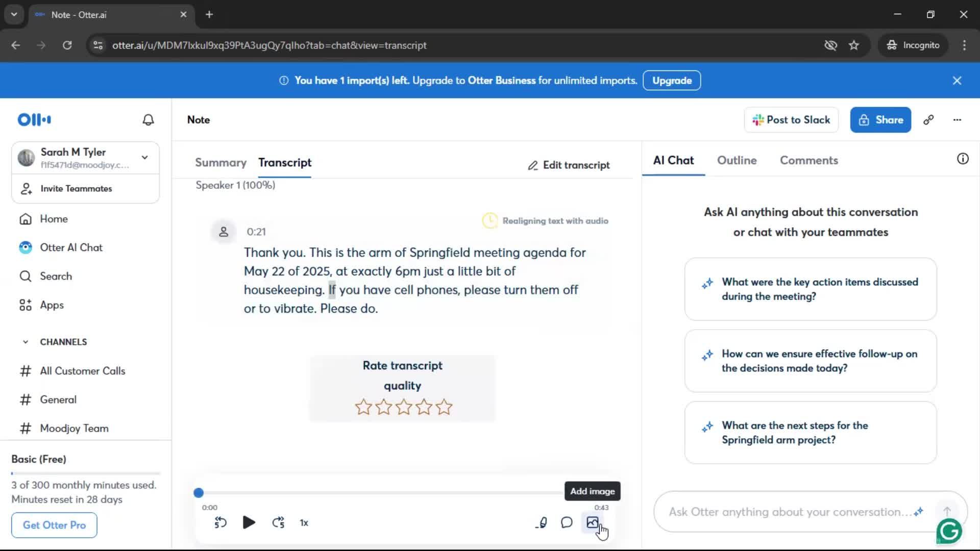Click Edit transcript
This screenshot has height=551, width=980.
pos(569,165)
